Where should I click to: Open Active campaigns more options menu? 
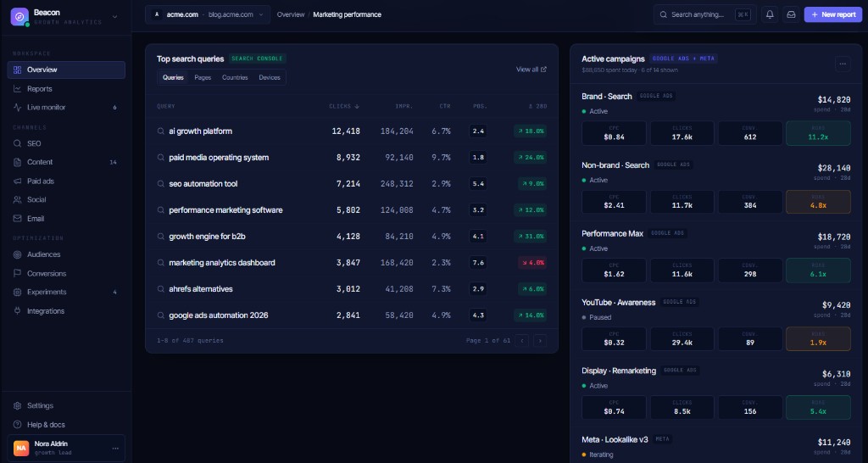pyautogui.click(x=843, y=64)
